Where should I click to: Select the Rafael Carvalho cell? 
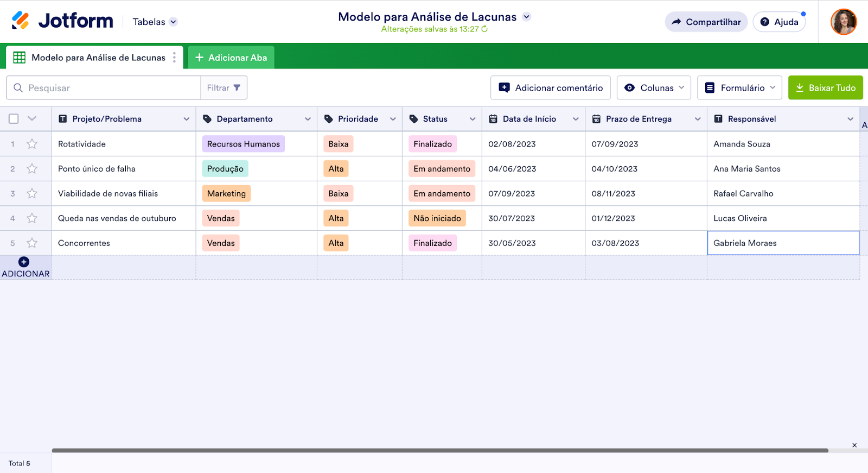click(x=783, y=193)
